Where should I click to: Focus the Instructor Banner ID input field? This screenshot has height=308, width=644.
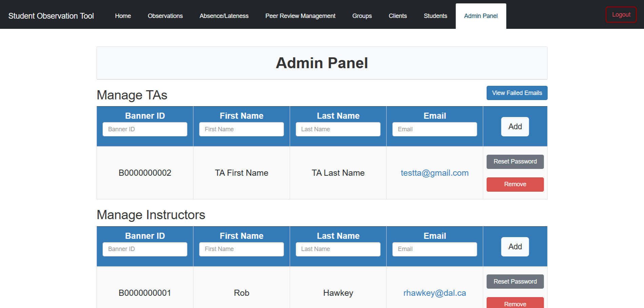point(145,249)
